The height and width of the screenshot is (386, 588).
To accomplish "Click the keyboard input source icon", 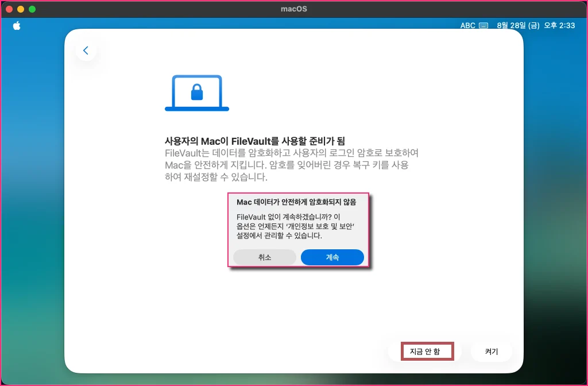I will coord(483,25).
